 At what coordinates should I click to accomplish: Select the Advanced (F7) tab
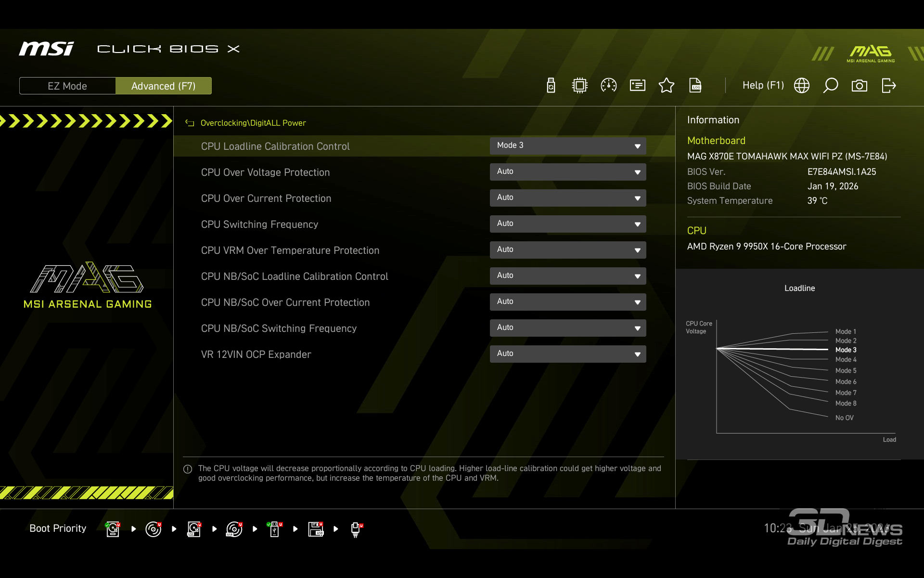pyautogui.click(x=163, y=86)
